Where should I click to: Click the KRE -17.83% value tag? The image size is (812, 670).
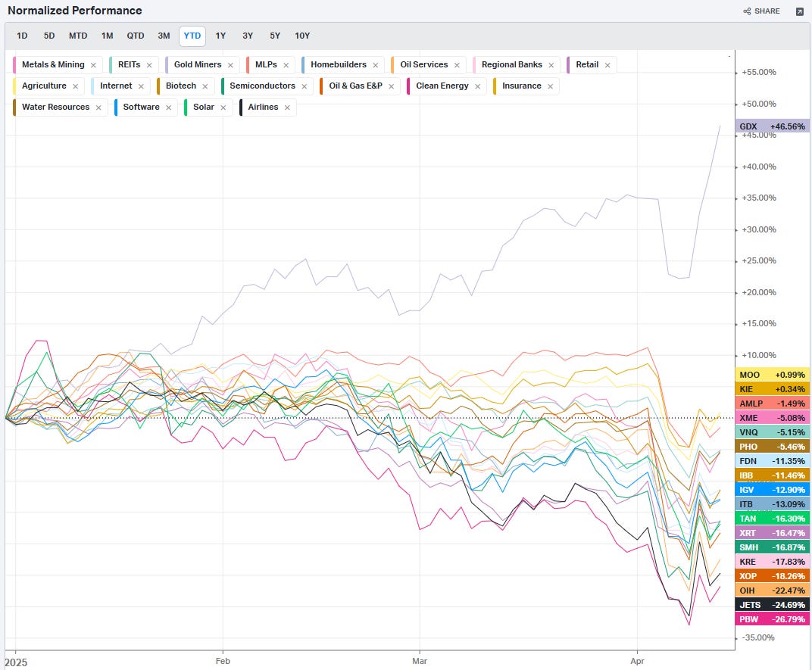coord(772,562)
